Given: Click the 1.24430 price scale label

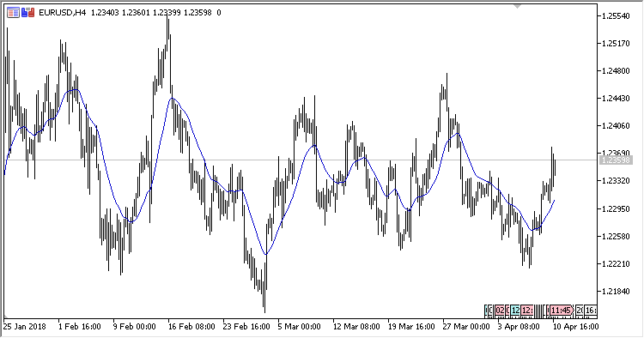Looking at the screenshot, I should (x=616, y=99).
